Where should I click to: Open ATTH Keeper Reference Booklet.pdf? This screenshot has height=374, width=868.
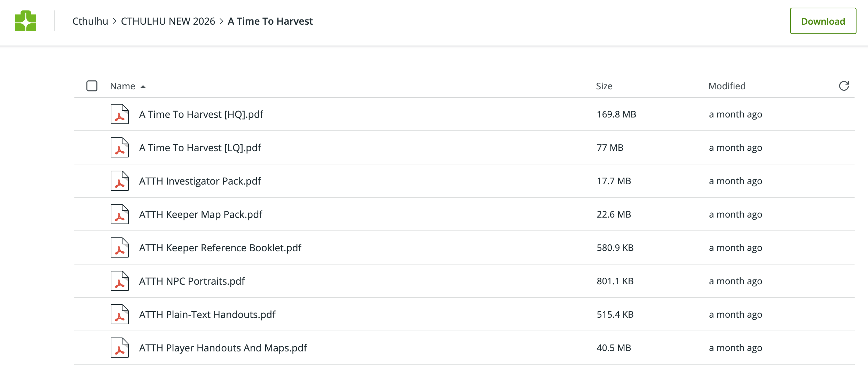click(220, 248)
